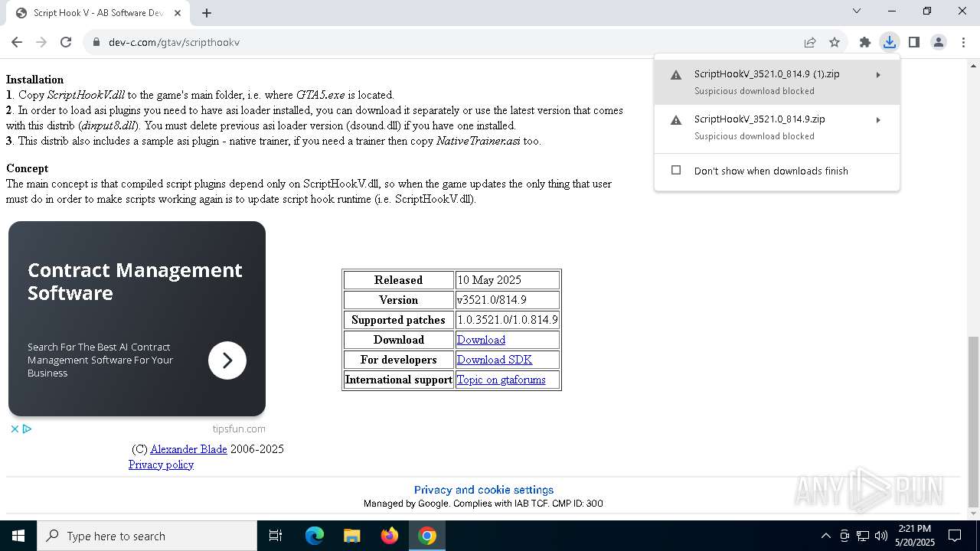Open the Privacy policy link

(161, 465)
